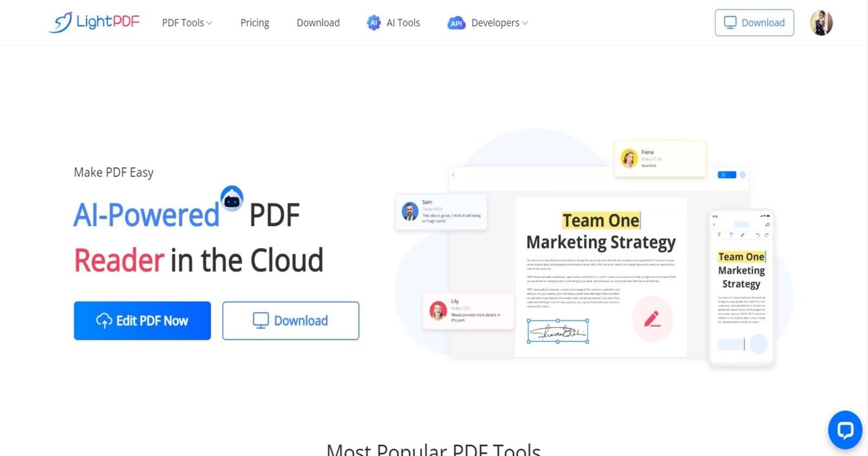Click the red pen edit icon in illustration

[652, 319]
